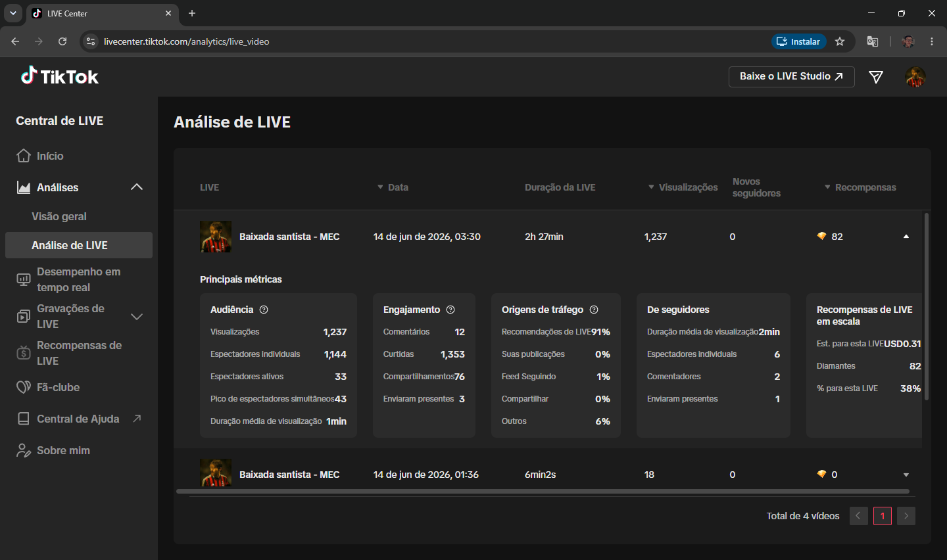The height and width of the screenshot is (560, 947).
Task: Click the diamond icon beside 82 rewards
Action: coord(821,237)
